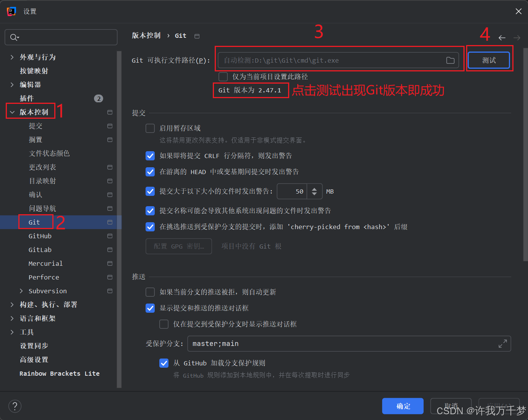The width and height of the screenshot is (528, 420).
Task: Increase file size limit with spinner up arrow
Action: click(314, 188)
